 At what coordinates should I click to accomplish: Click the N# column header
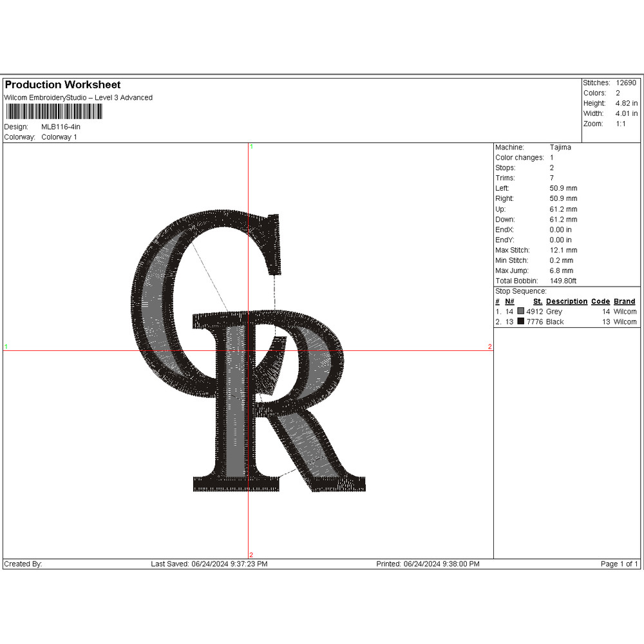coord(509,301)
